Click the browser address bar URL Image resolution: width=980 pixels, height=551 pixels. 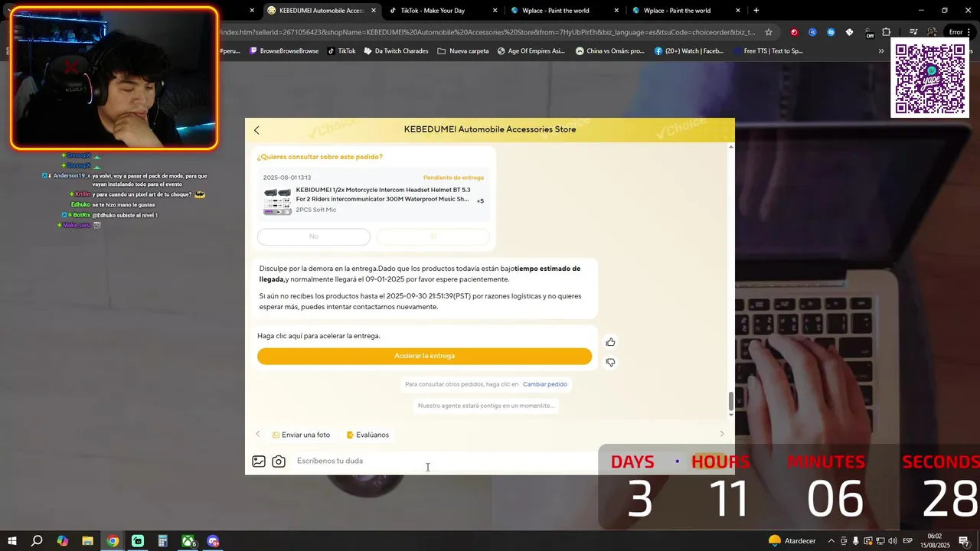(x=487, y=32)
